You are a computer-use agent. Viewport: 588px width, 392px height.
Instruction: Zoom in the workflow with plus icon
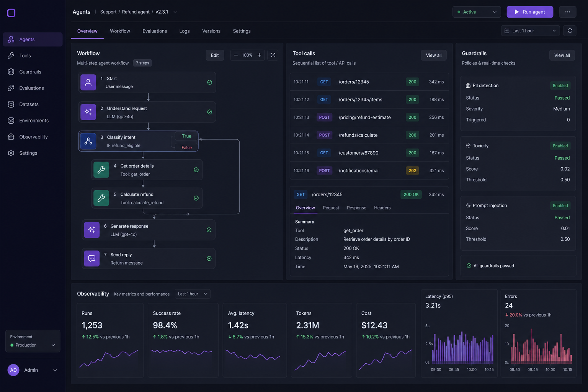[x=259, y=55]
